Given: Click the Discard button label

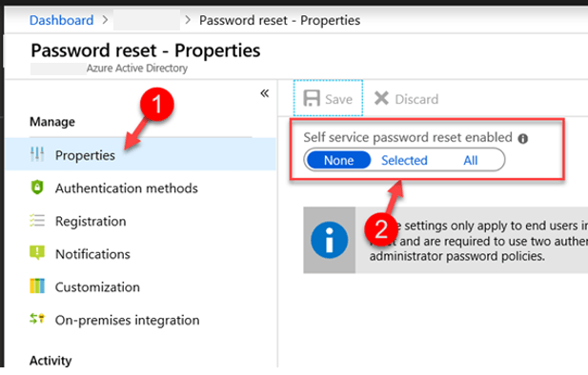Looking at the screenshot, I should coord(416,99).
